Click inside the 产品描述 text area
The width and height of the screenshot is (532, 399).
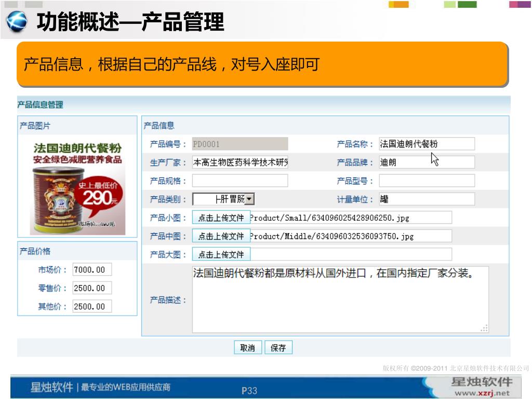pyautogui.click(x=340, y=299)
